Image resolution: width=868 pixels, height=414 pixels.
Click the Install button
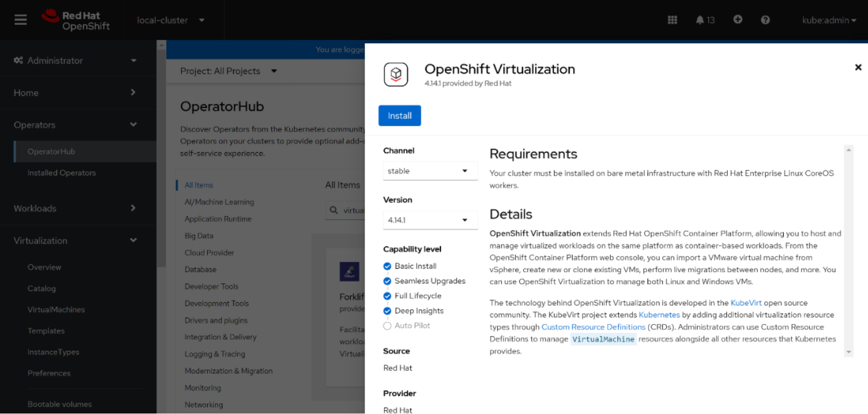point(400,115)
